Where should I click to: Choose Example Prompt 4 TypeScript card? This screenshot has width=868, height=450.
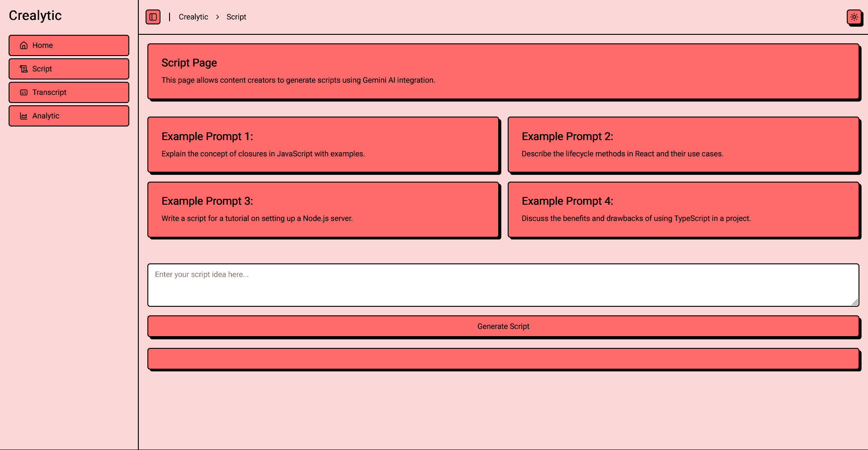coord(683,210)
